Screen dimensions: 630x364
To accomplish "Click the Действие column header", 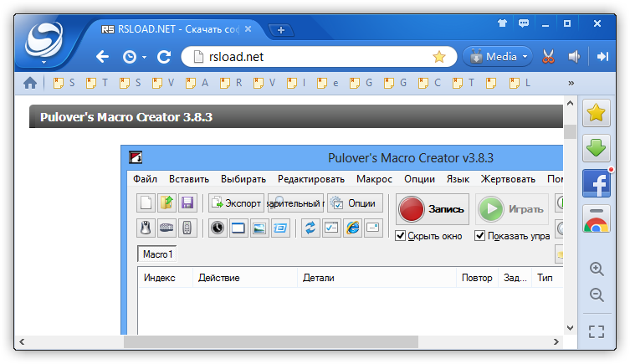I will coord(245,278).
